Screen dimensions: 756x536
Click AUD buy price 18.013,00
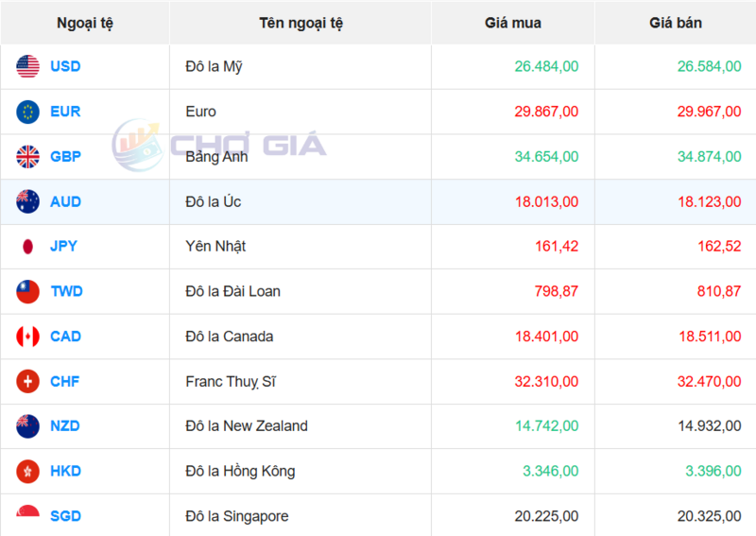547,201
